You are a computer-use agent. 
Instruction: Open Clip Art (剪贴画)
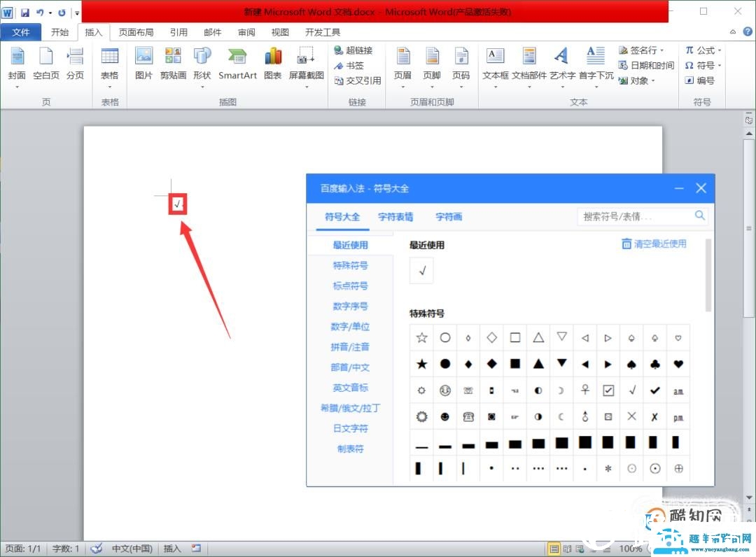coord(173,64)
